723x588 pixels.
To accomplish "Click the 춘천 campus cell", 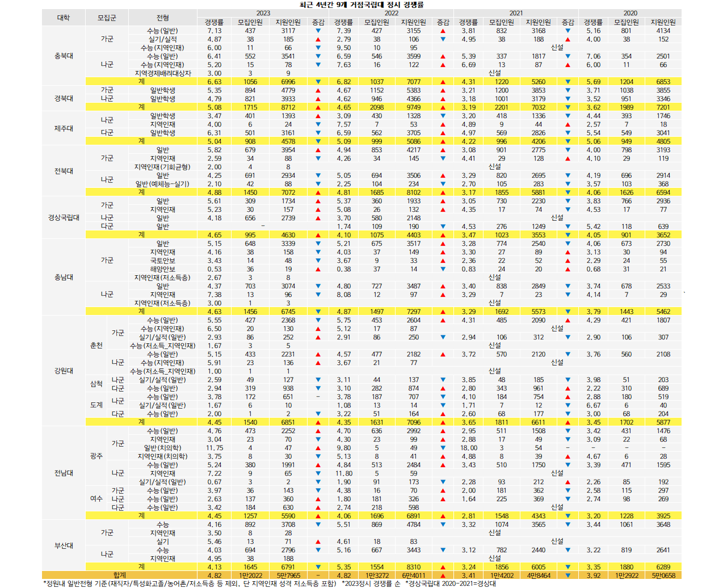I will (x=96, y=345).
